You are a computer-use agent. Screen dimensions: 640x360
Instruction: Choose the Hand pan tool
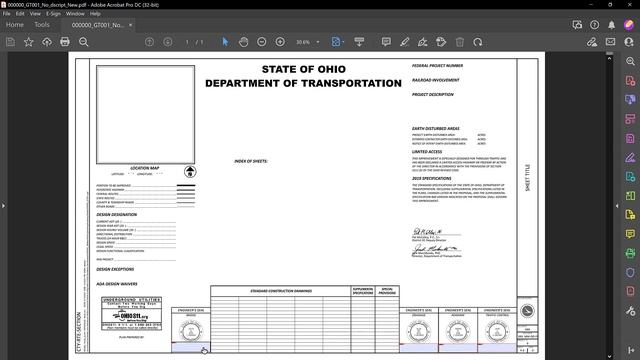coord(244,42)
